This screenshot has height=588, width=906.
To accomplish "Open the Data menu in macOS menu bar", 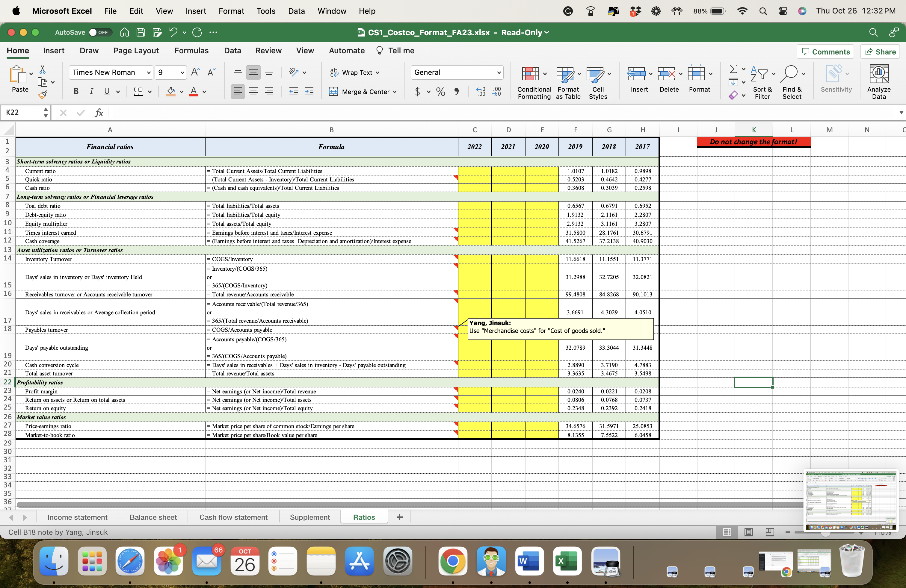I will pyautogui.click(x=296, y=11).
